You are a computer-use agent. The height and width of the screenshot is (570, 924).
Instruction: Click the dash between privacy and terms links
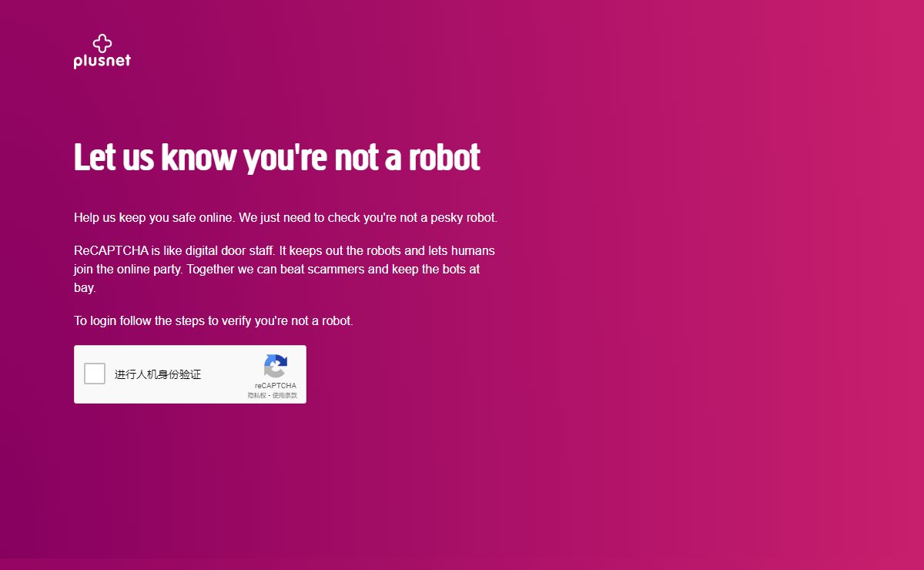click(x=269, y=395)
